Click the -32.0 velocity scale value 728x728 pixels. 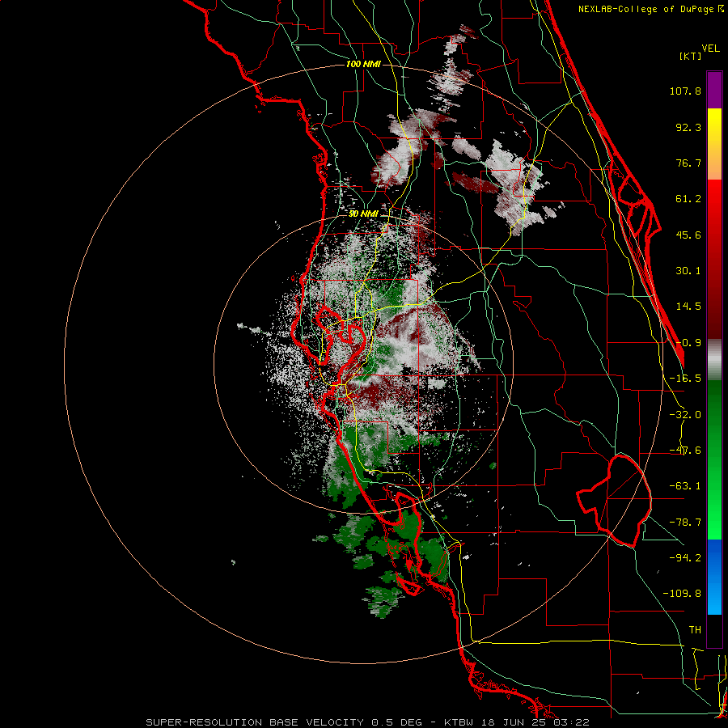pyautogui.click(x=685, y=415)
